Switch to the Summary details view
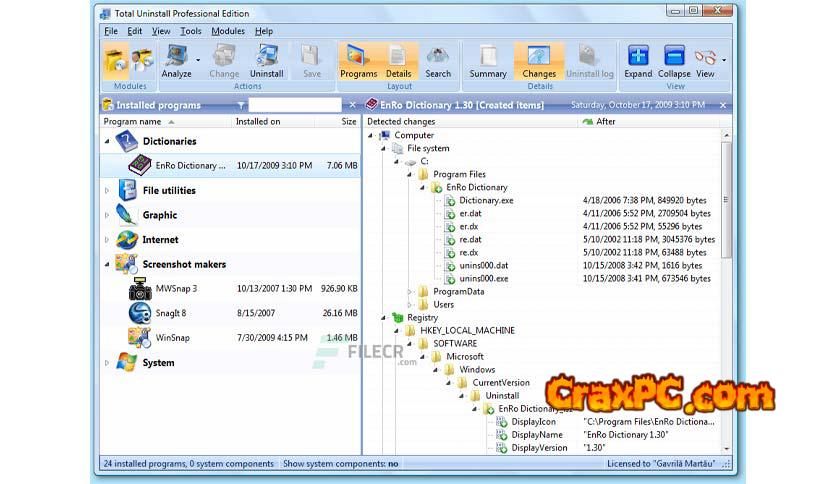Screen dimensions: 836x484 (x=488, y=61)
